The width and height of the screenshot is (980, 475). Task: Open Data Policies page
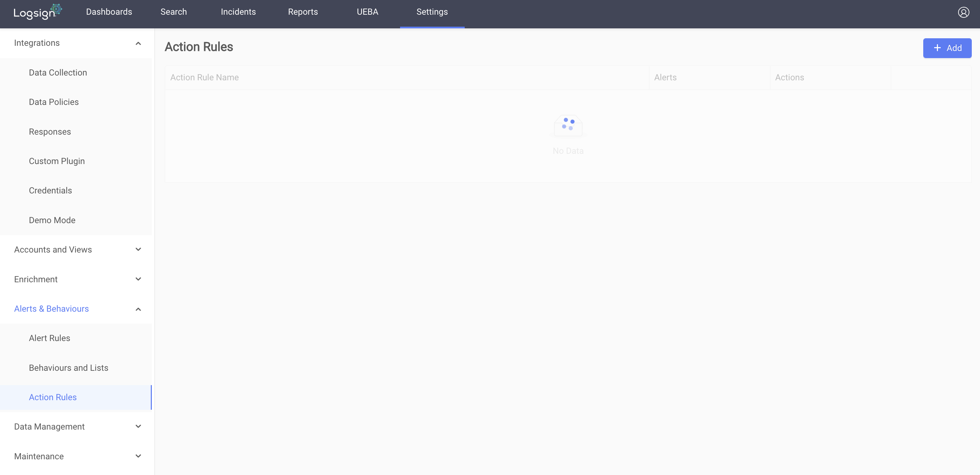[x=54, y=102]
